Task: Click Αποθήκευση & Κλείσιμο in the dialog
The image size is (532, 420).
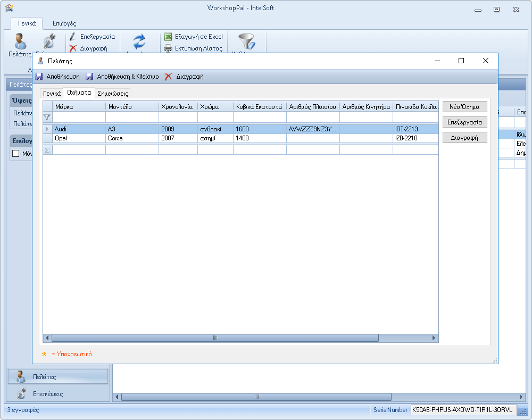Action: coord(122,77)
